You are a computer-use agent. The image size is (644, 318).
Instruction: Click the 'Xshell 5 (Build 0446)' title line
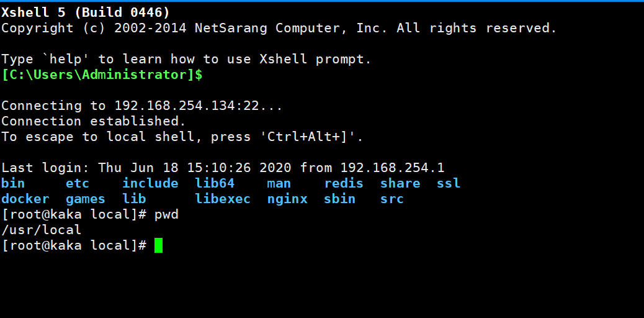click(x=86, y=13)
